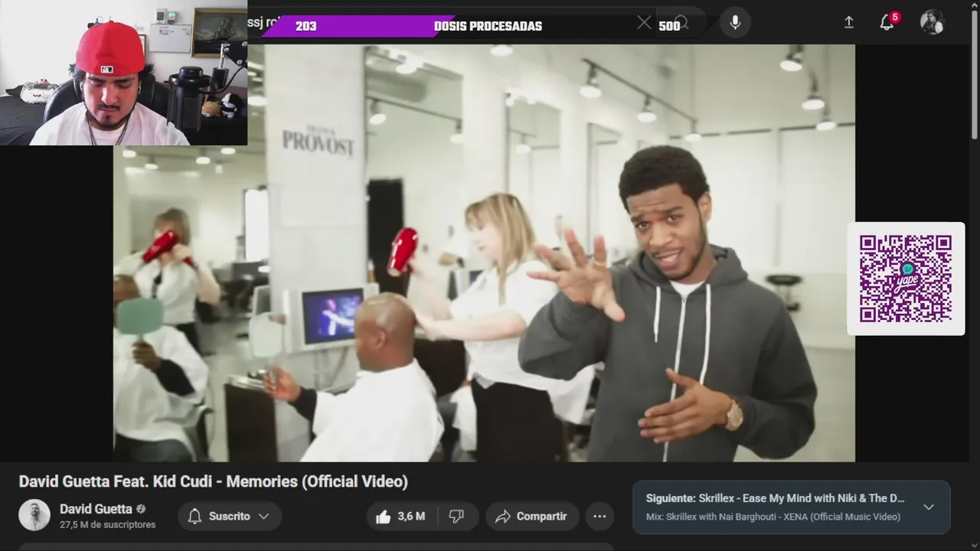This screenshot has width=980, height=551.
Task: Open David Guetta channel avatar
Action: pyautogui.click(x=34, y=516)
